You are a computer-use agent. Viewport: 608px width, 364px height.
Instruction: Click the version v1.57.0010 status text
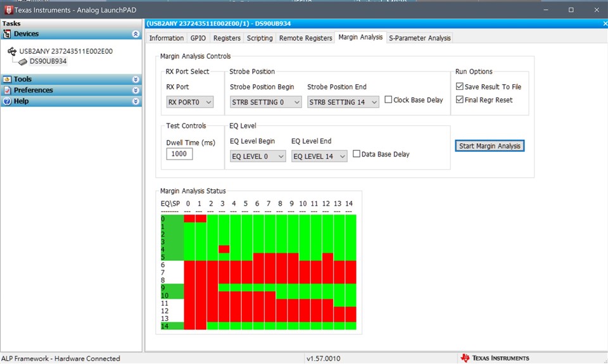[x=324, y=358]
